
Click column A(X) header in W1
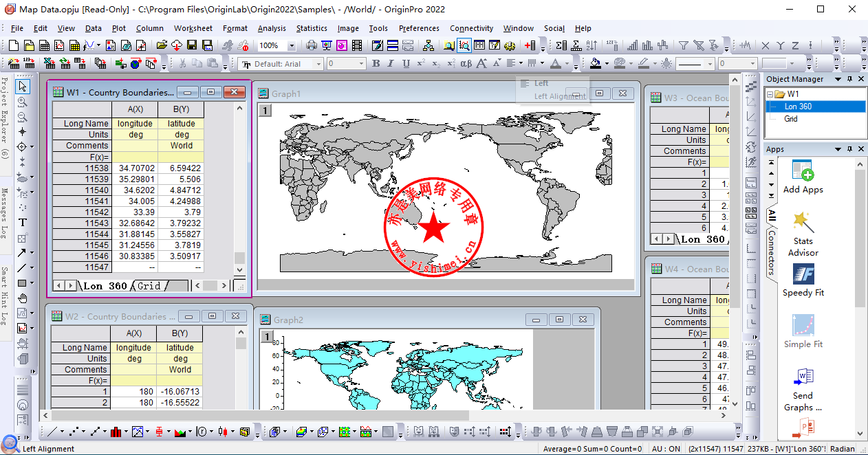click(135, 109)
